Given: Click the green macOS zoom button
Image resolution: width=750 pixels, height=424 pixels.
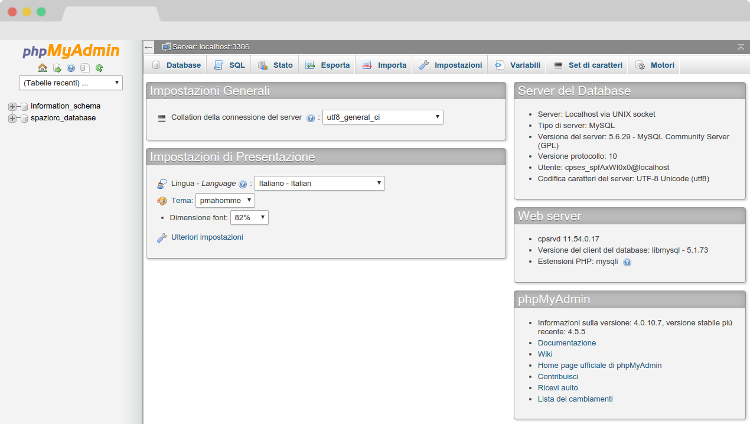Looking at the screenshot, I should pyautogui.click(x=42, y=12).
